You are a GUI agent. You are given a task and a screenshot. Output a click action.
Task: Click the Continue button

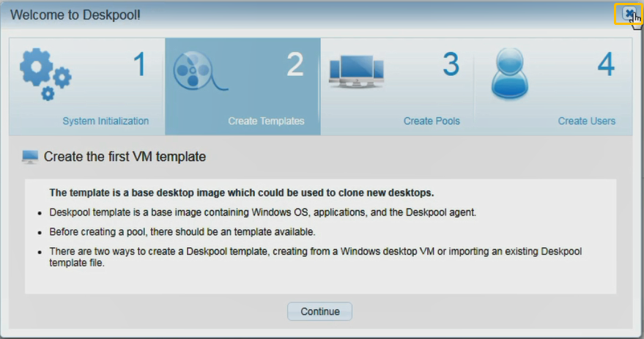pyautogui.click(x=319, y=311)
